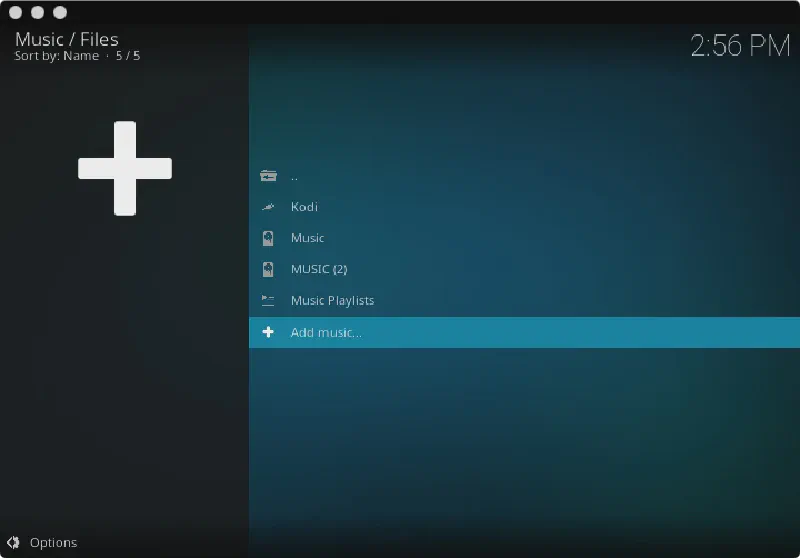The height and width of the screenshot is (558, 800).
Task: Click the 'Sort by: Name' text
Action: point(57,56)
